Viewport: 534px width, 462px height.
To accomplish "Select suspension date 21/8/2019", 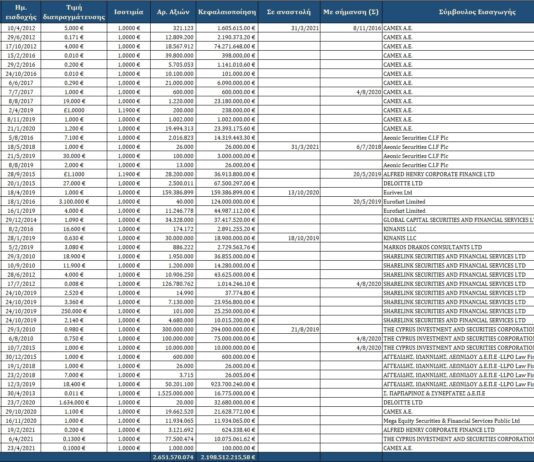I will point(305,330).
